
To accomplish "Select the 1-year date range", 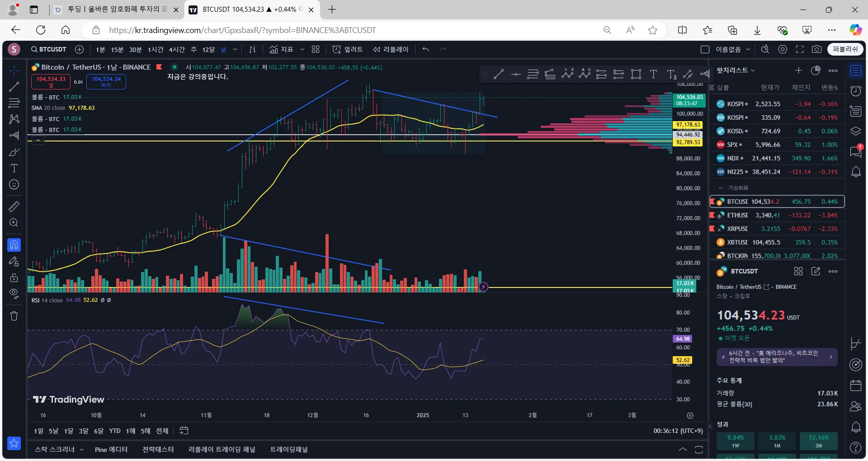I will [x=131, y=431].
